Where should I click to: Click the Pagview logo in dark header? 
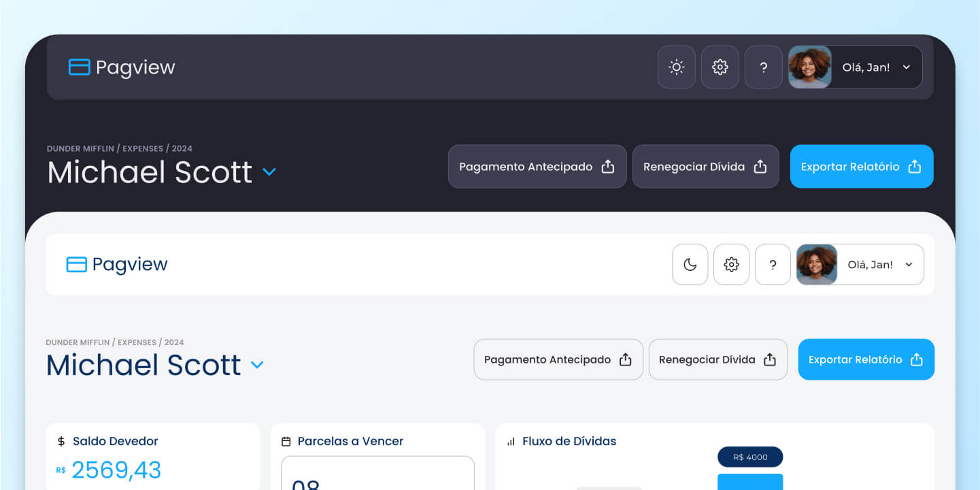coord(122,67)
